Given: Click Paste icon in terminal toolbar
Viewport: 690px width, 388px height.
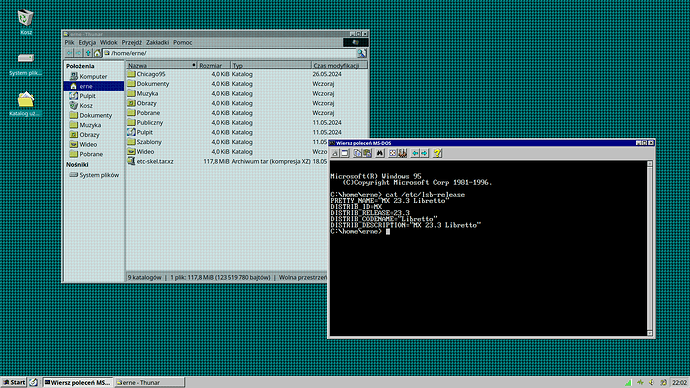Looking at the screenshot, I should coord(367,153).
